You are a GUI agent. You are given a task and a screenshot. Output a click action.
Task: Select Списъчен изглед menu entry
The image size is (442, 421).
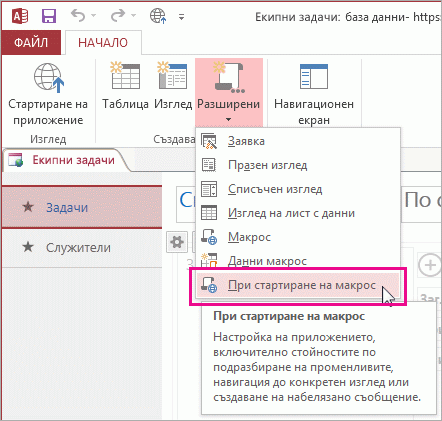(x=298, y=189)
